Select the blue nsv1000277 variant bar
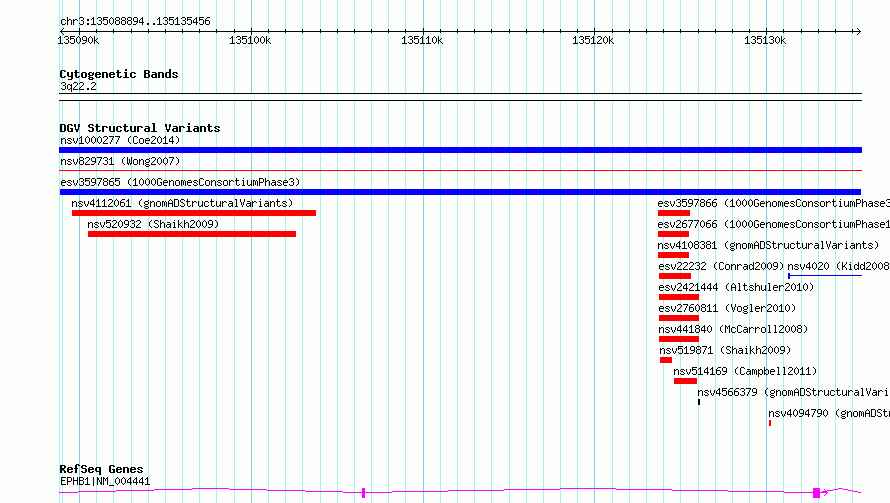 (x=460, y=150)
